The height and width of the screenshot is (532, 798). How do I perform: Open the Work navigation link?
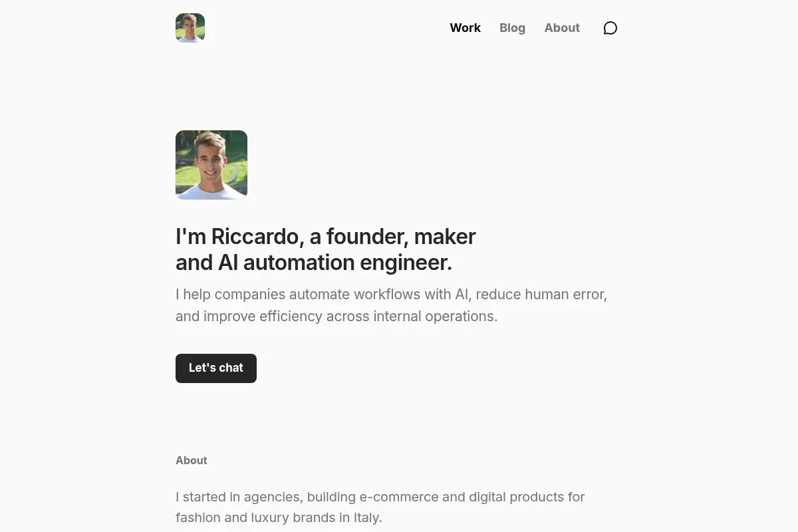coord(465,28)
